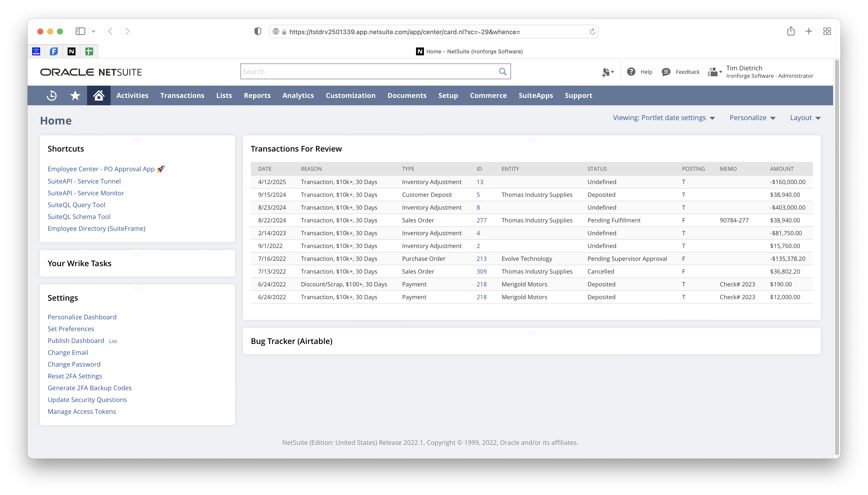This screenshot has height=495, width=868.
Task: Click the Pending Supervisor Approval status cell
Action: click(627, 259)
